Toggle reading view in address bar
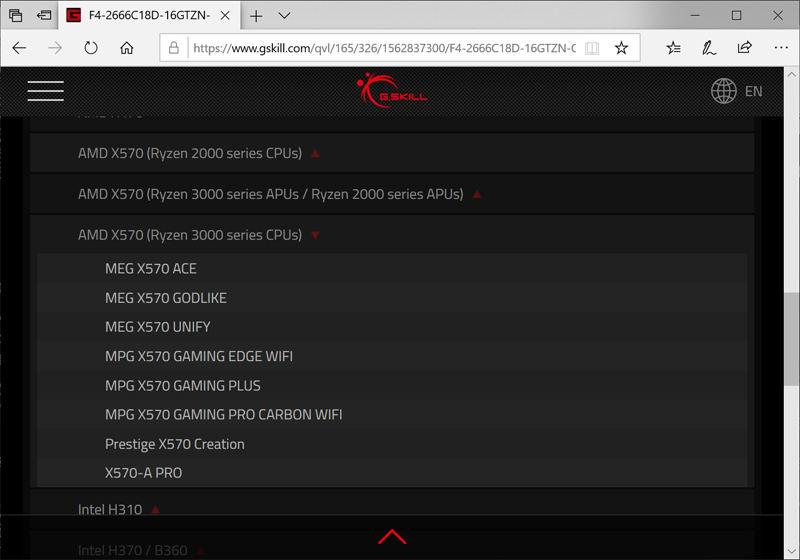Image resolution: width=800 pixels, height=560 pixels. (592, 48)
